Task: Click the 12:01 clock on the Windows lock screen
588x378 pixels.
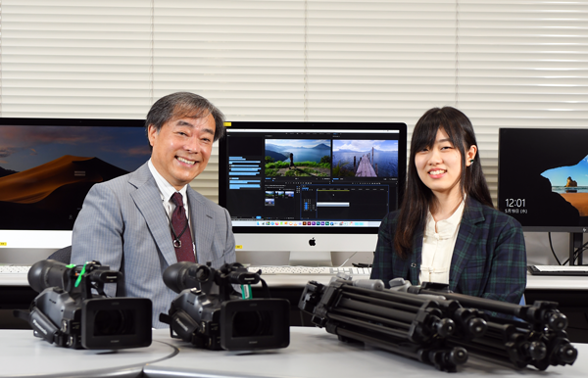Action: click(x=515, y=203)
